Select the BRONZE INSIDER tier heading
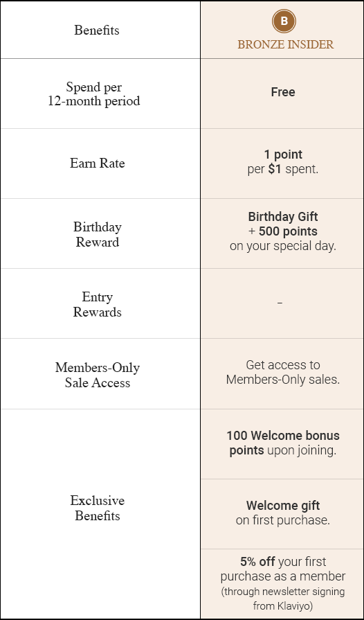Screen dimensions: 364x620 pos(285,44)
